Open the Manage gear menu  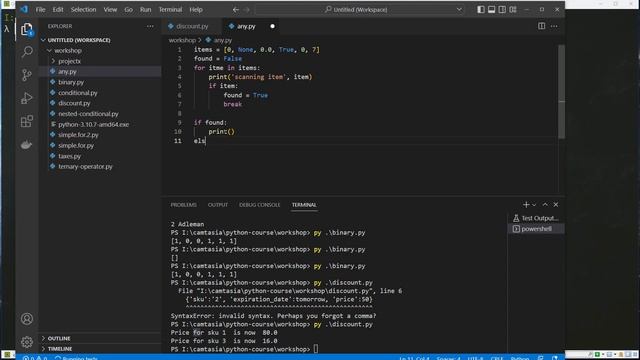tap(27, 342)
